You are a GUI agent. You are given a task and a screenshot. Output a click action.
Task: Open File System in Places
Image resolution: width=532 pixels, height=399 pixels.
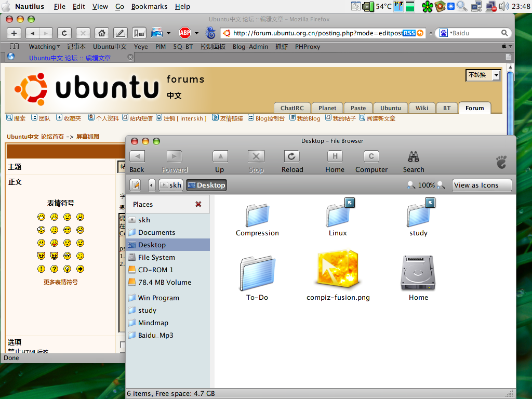pyautogui.click(x=168, y=257)
